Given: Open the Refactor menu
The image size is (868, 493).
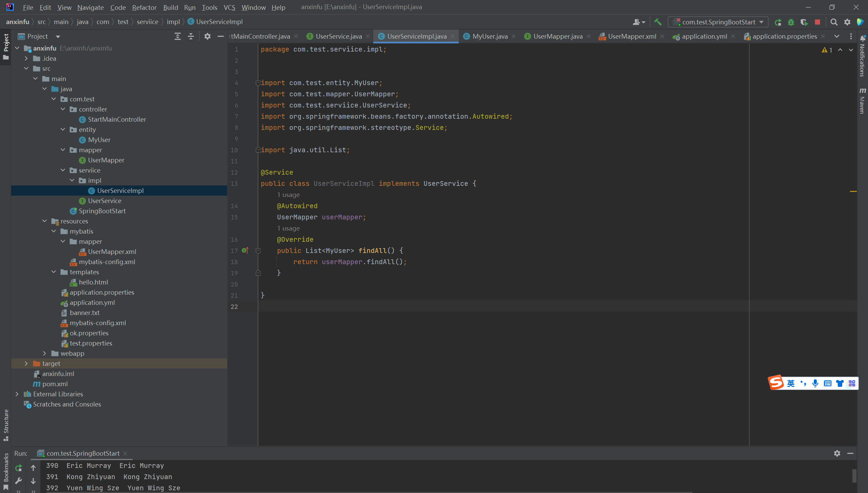Looking at the screenshot, I should (144, 7).
